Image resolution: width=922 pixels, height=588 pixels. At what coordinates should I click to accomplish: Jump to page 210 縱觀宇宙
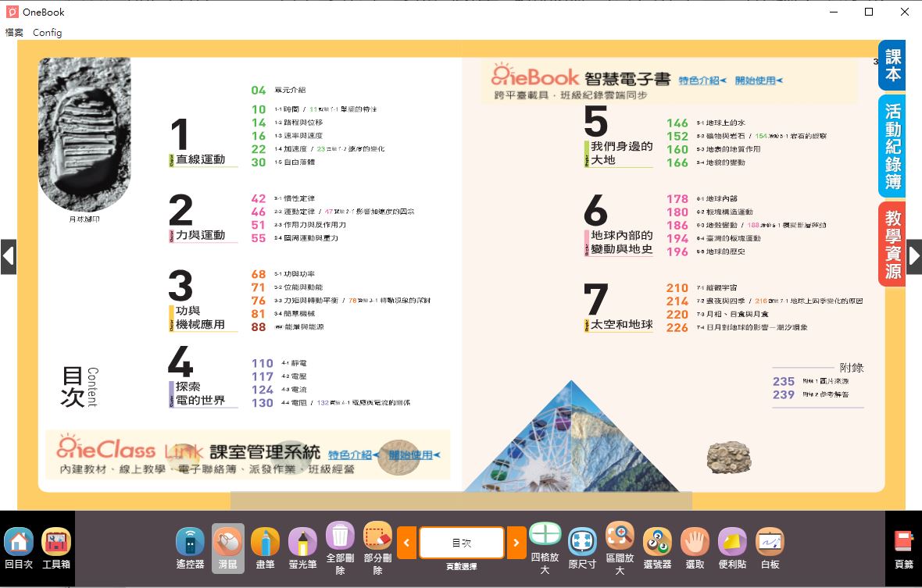702,288
